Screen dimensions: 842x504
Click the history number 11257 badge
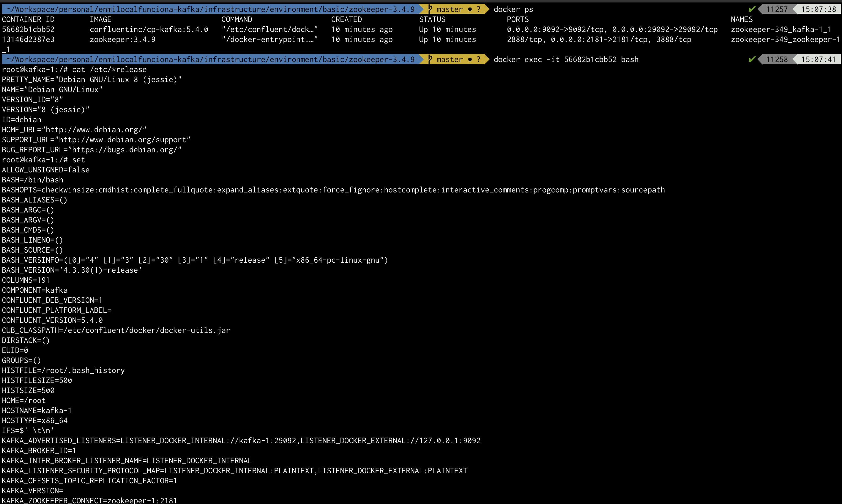point(777,9)
